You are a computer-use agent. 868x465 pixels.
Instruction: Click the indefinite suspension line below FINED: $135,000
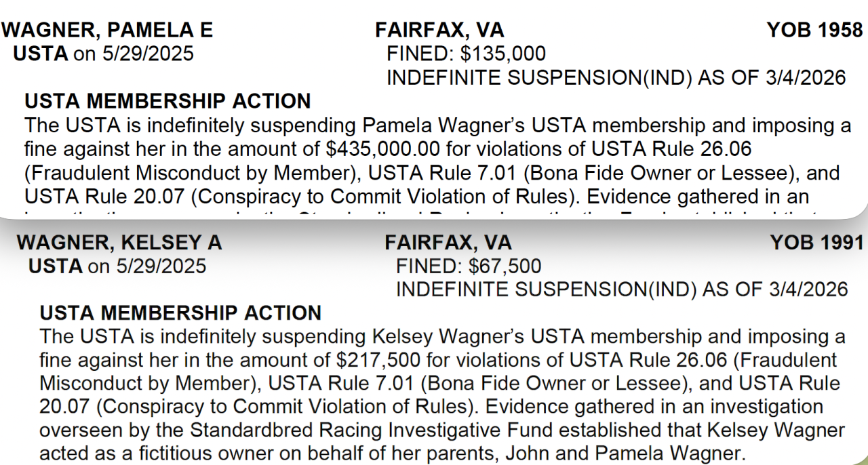(616, 77)
